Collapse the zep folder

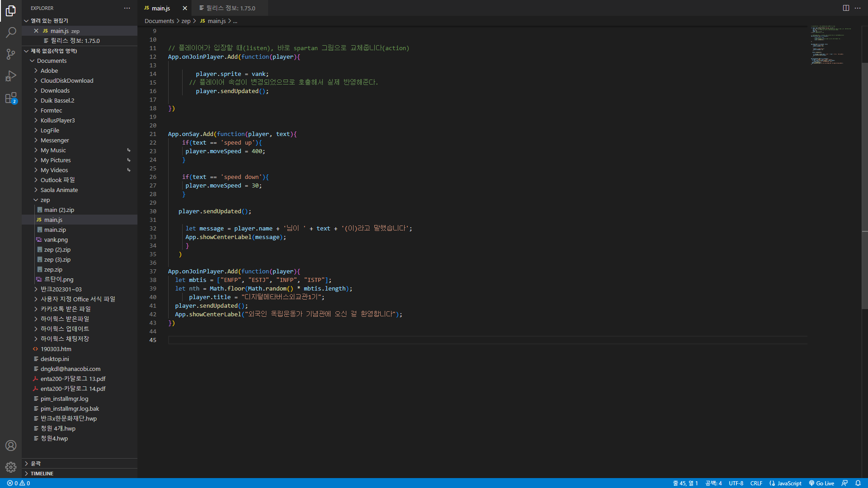[x=80, y=200]
